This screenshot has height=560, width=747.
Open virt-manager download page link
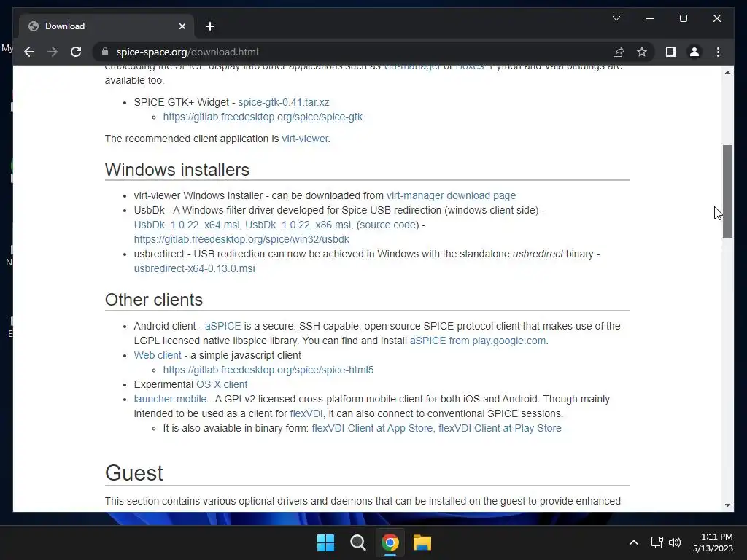click(x=451, y=195)
